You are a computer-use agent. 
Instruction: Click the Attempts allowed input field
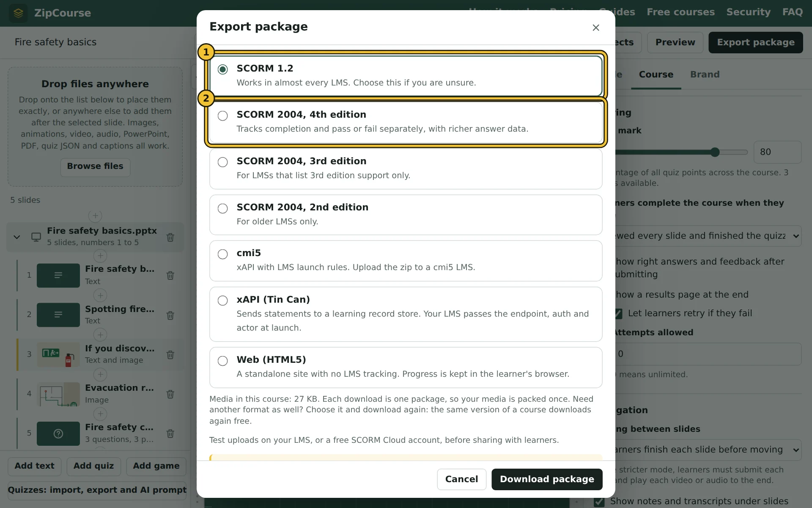coord(708,354)
